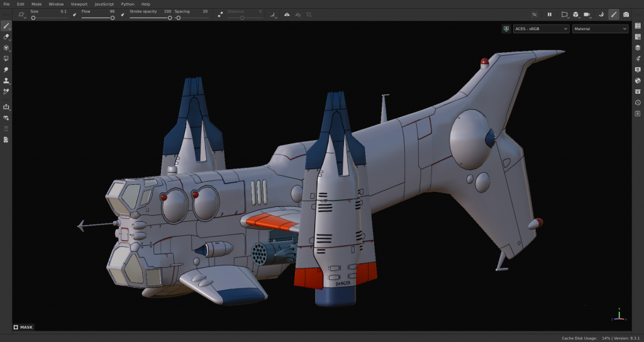Open the ACES - sRGB color profile dropdown
This screenshot has width=644, height=342.
click(541, 29)
